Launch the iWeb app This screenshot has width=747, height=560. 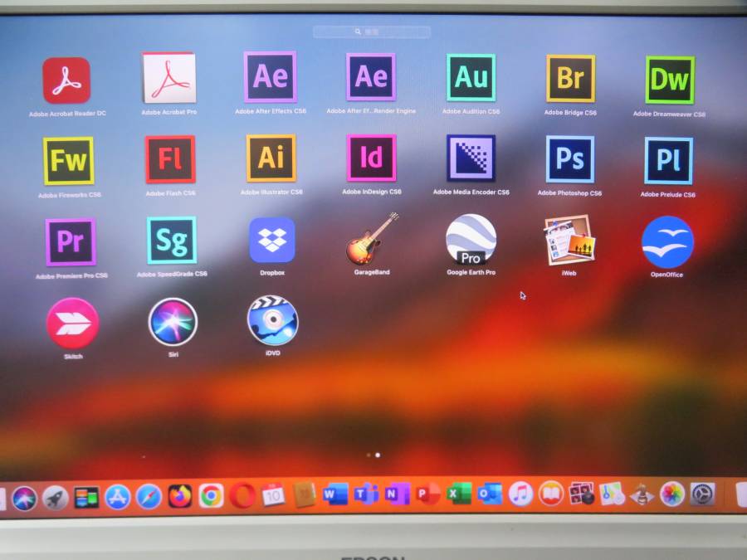click(569, 240)
